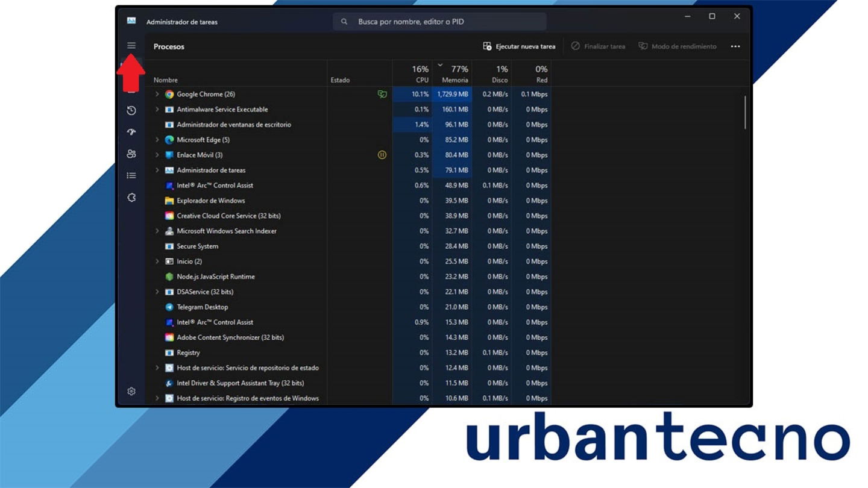This screenshot has height=488, width=868.
Task: Sort processes by the Estado column
Action: [x=340, y=80]
